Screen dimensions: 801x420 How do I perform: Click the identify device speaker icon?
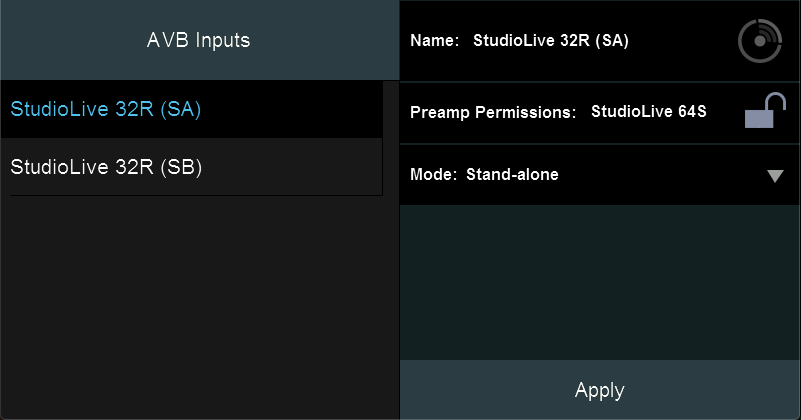click(x=760, y=41)
